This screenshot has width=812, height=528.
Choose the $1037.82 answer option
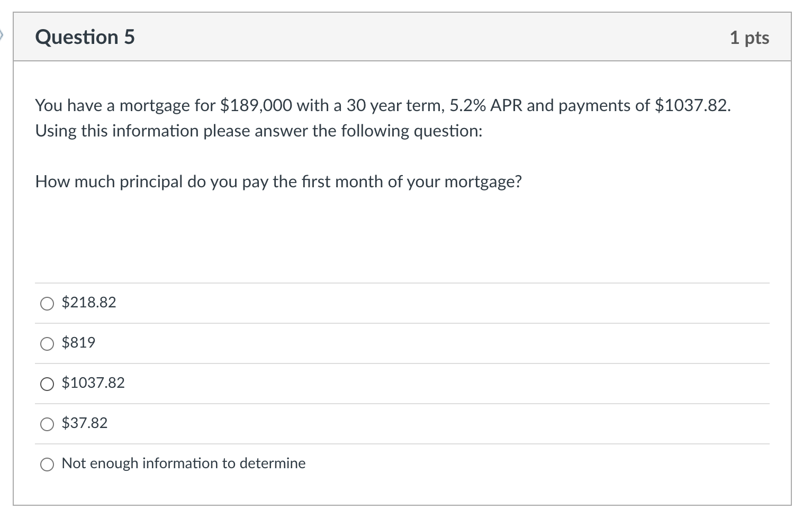click(x=47, y=384)
